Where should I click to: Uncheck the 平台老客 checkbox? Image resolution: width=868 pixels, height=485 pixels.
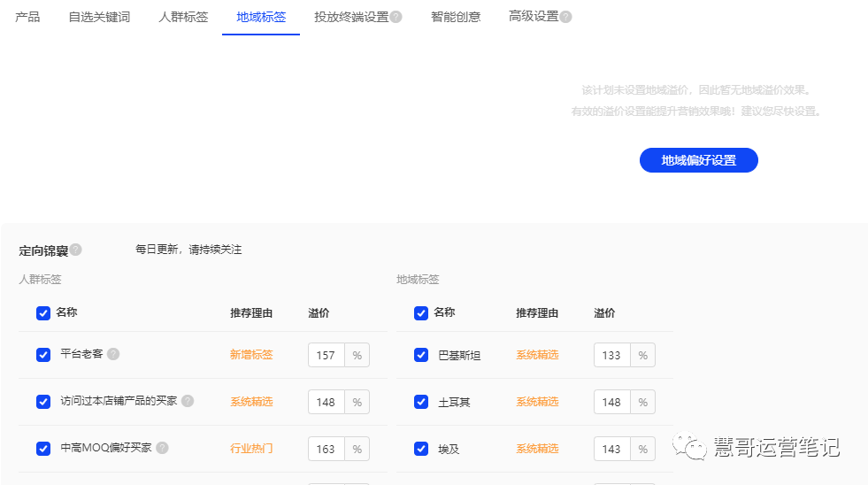point(43,355)
